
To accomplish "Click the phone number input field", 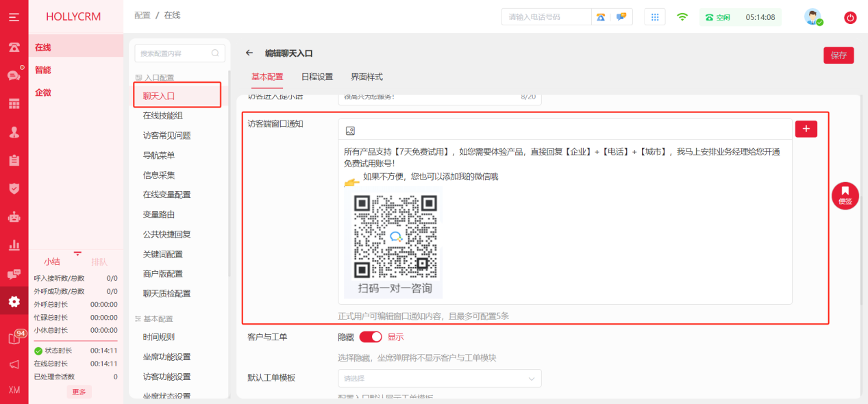I will tap(546, 17).
